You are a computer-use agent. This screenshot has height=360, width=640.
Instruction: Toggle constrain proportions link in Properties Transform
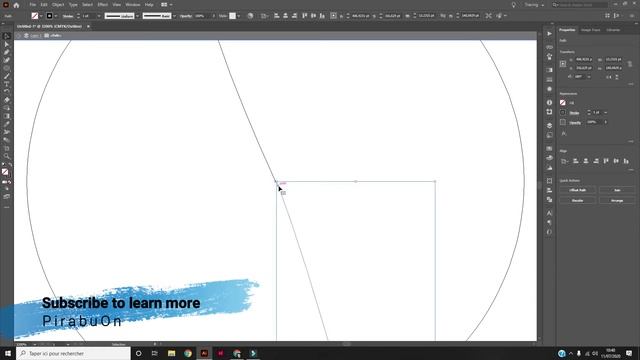(x=630, y=64)
